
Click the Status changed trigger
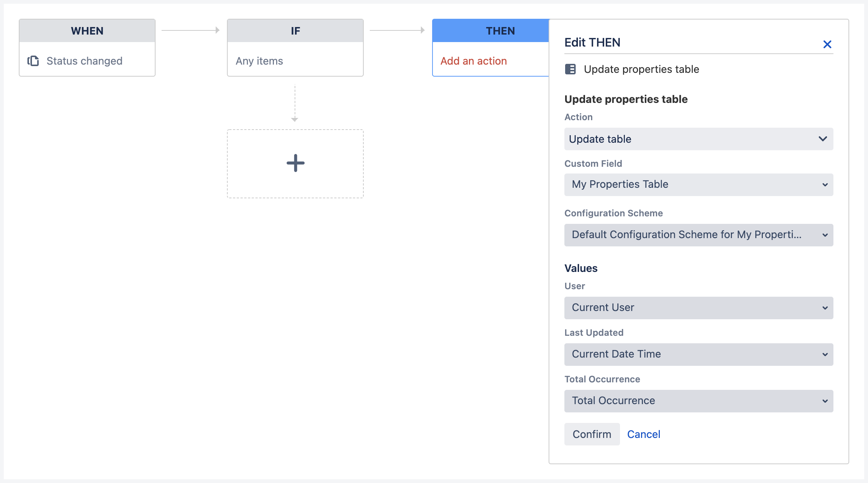tap(84, 60)
